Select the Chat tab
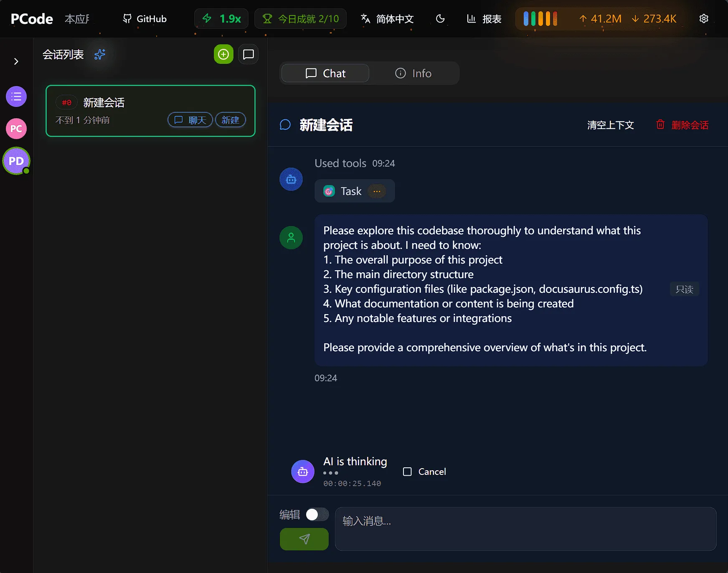Viewport: 728px width, 573px height. tap(325, 73)
